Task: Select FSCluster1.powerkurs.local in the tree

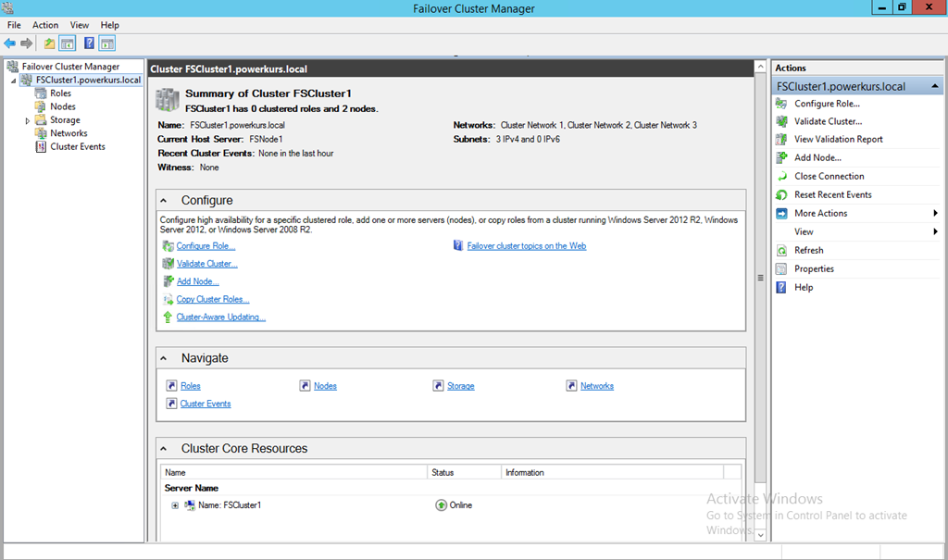Action: coord(88,80)
